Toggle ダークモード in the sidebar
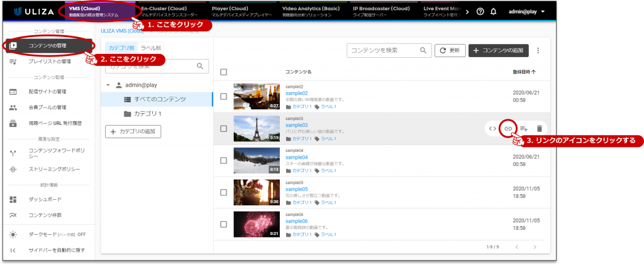 [x=48, y=234]
